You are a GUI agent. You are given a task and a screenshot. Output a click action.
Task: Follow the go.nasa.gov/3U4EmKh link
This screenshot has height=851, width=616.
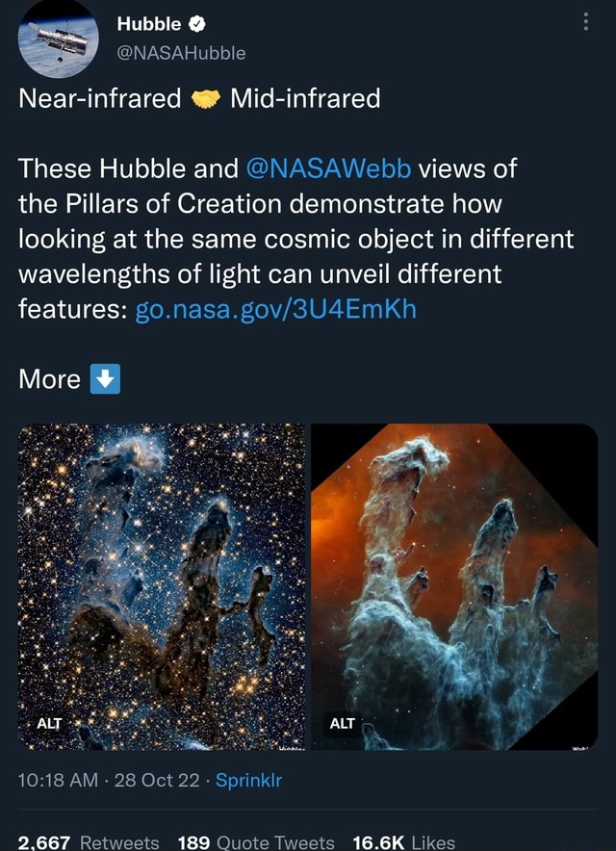point(279,310)
